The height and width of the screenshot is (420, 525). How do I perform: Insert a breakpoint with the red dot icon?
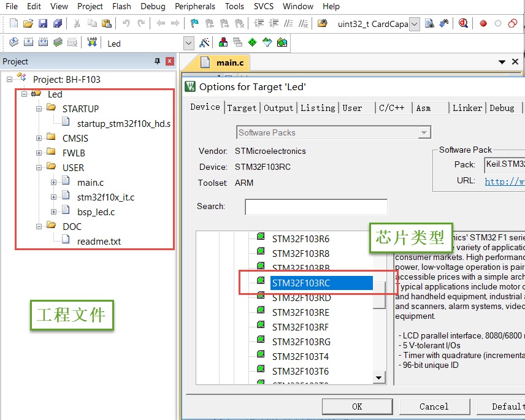483,23
